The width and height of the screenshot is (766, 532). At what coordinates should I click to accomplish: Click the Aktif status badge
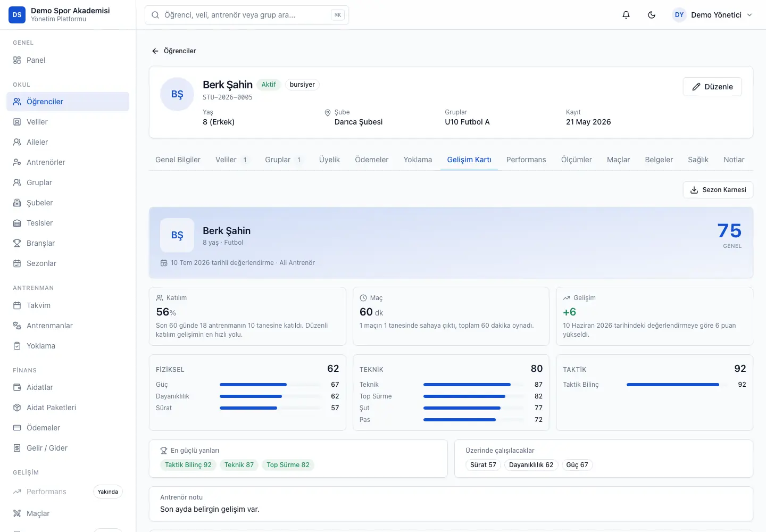(269, 85)
